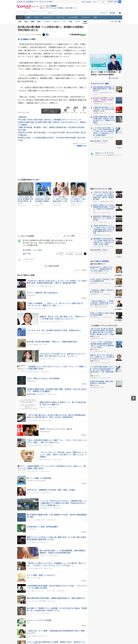The height and width of the screenshot is (644, 138).
Task: Open thumbnail for access ranking item 1
Action: point(119,90)
